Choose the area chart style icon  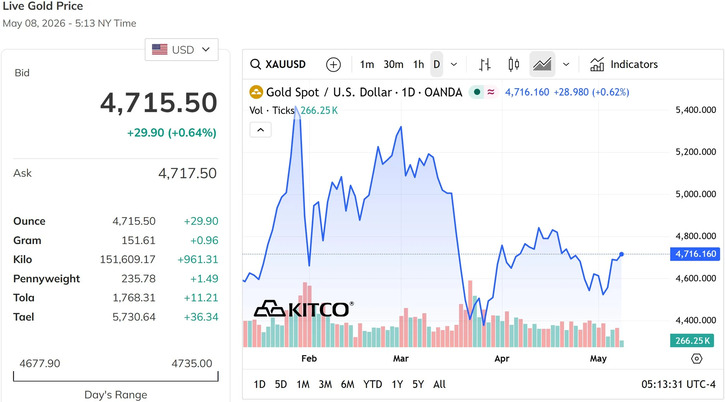click(542, 64)
